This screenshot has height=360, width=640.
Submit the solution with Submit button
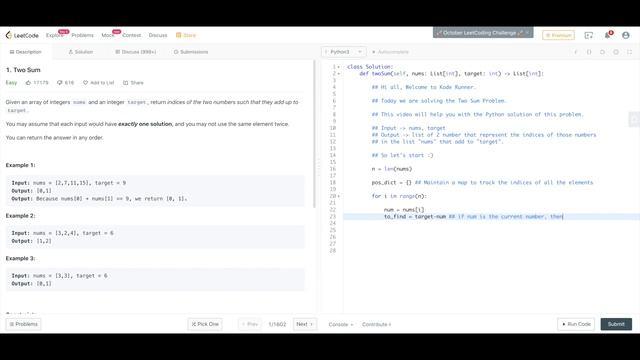[x=616, y=324]
